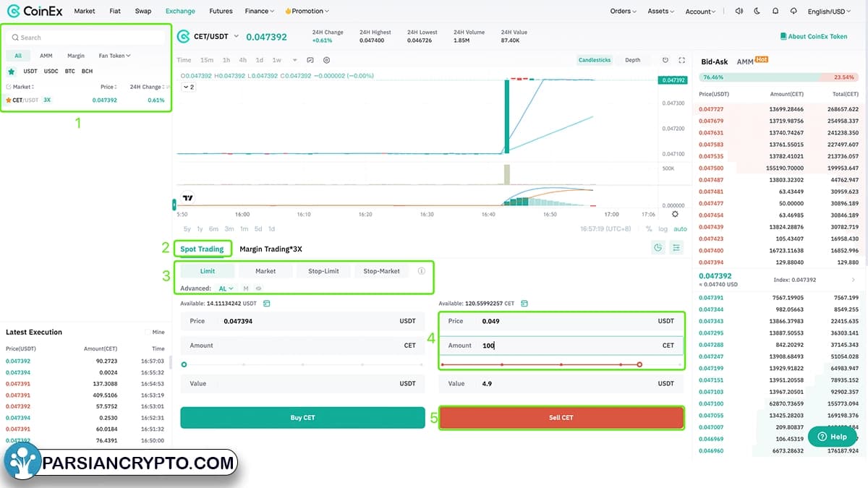The image size is (868, 488).
Task: Enable auto scale on the chart
Action: tap(680, 229)
